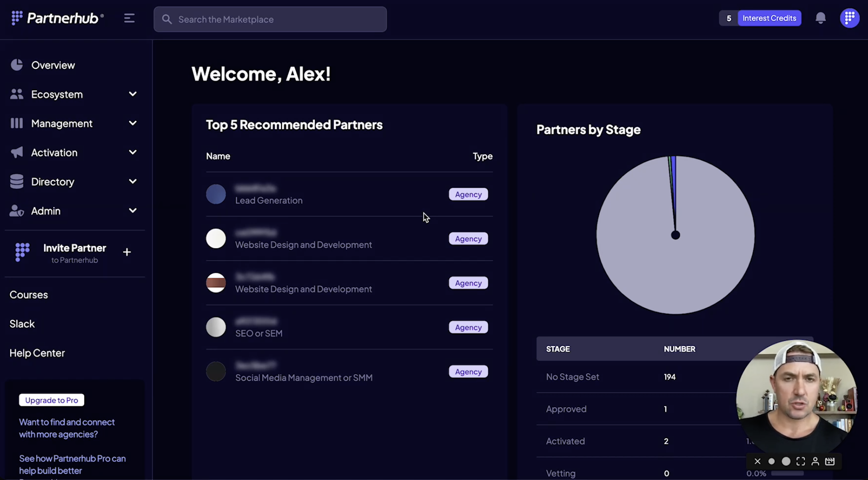868x480 pixels.
Task: Open the Courses link
Action: 28,295
